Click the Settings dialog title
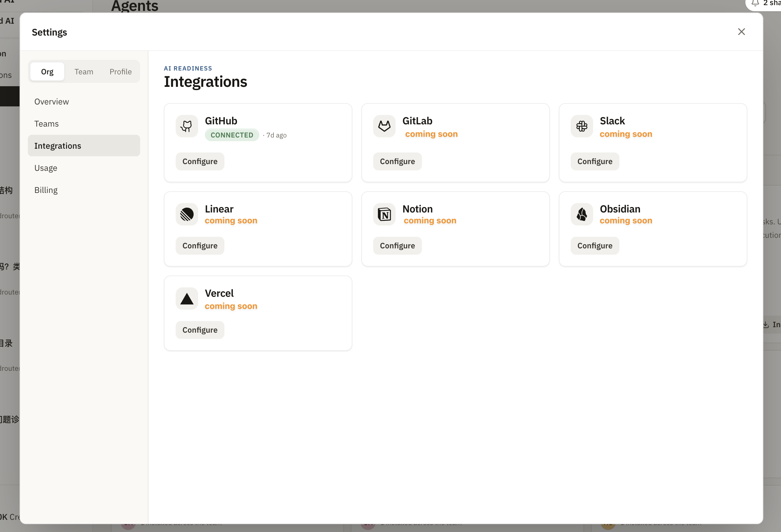The height and width of the screenshot is (532, 781). [49, 32]
